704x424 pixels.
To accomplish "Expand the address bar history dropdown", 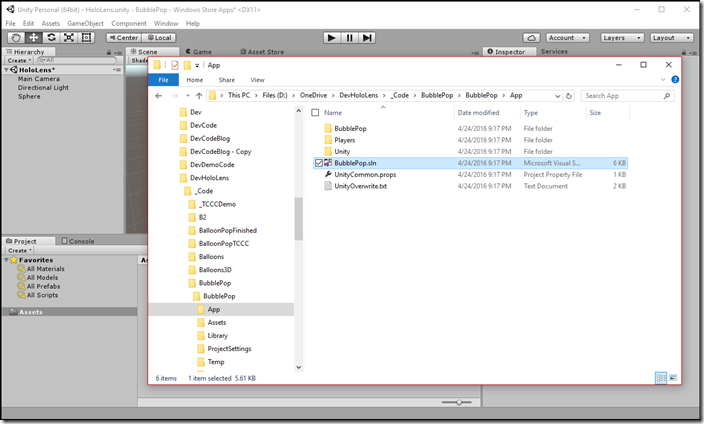I will [x=558, y=96].
